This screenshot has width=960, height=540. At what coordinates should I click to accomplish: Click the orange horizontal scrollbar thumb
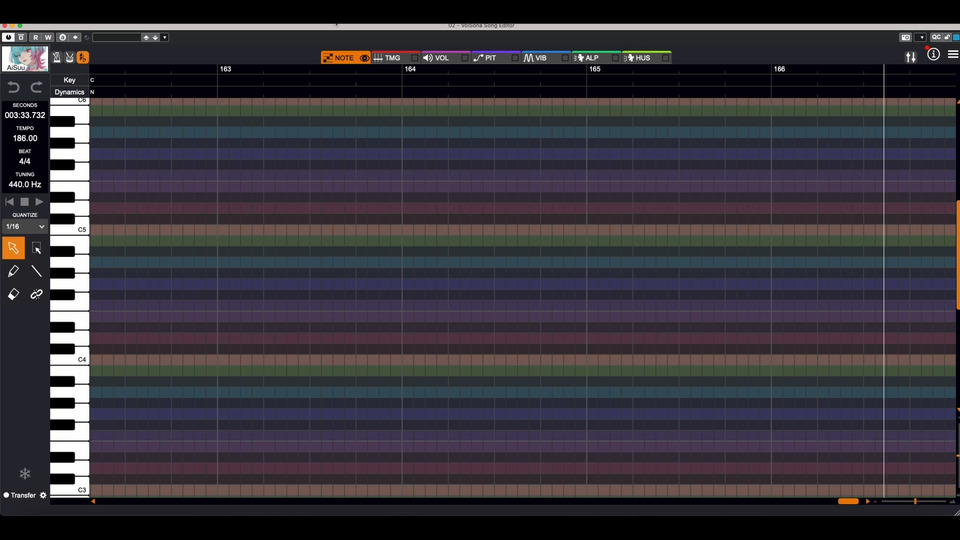(848, 501)
